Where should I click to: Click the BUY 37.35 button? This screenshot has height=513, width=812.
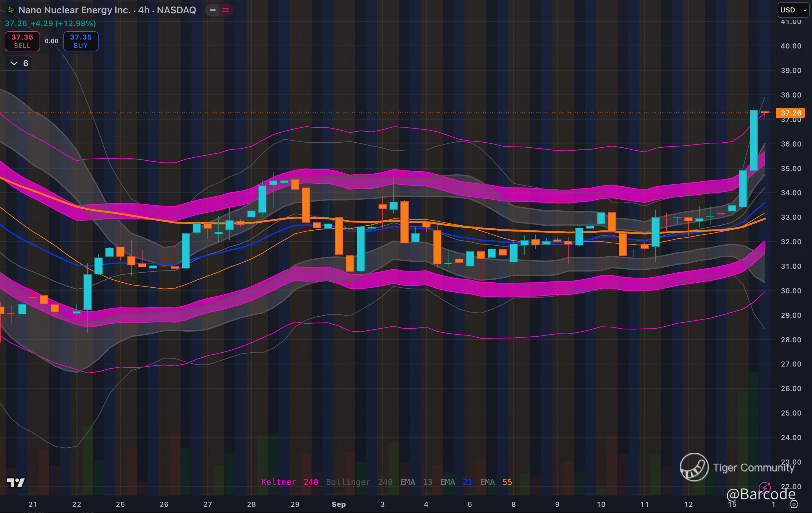coord(81,41)
